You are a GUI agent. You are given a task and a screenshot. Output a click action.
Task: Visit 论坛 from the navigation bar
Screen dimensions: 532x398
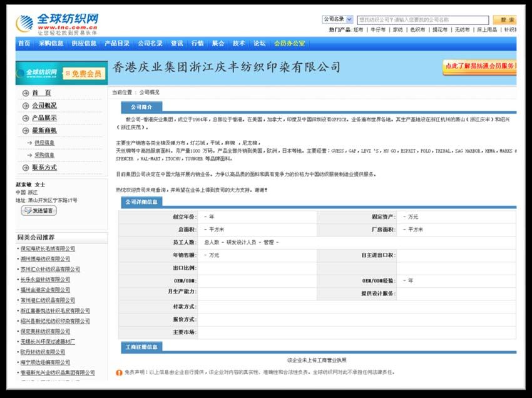coord(260,43)
